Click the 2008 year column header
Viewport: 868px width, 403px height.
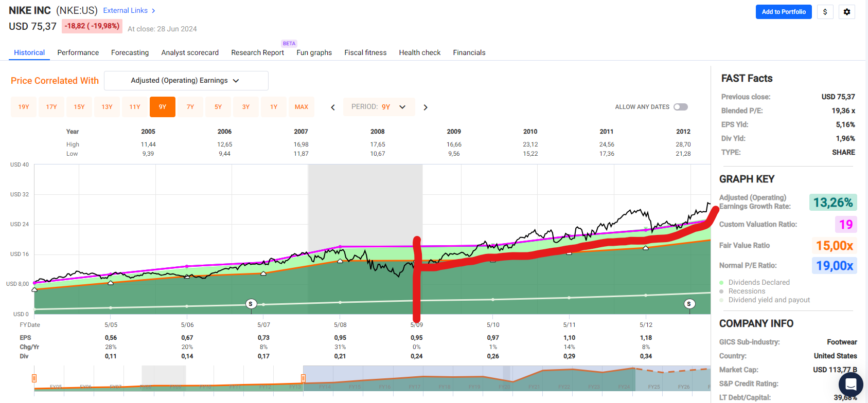tap(378, 132)
